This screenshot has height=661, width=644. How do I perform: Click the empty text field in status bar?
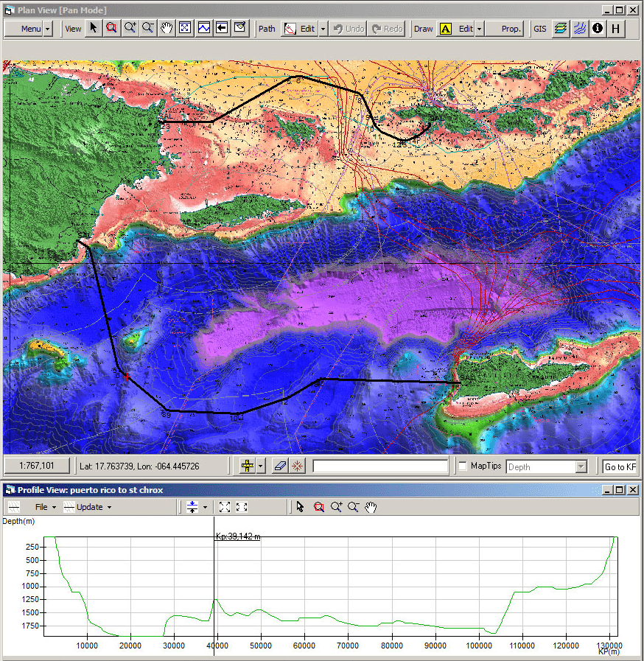(380, 466)
